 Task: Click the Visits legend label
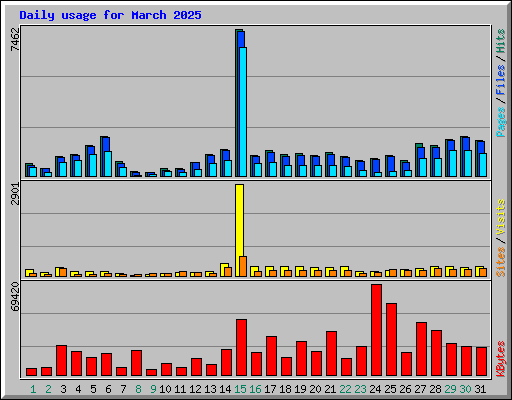click(501, 217)
